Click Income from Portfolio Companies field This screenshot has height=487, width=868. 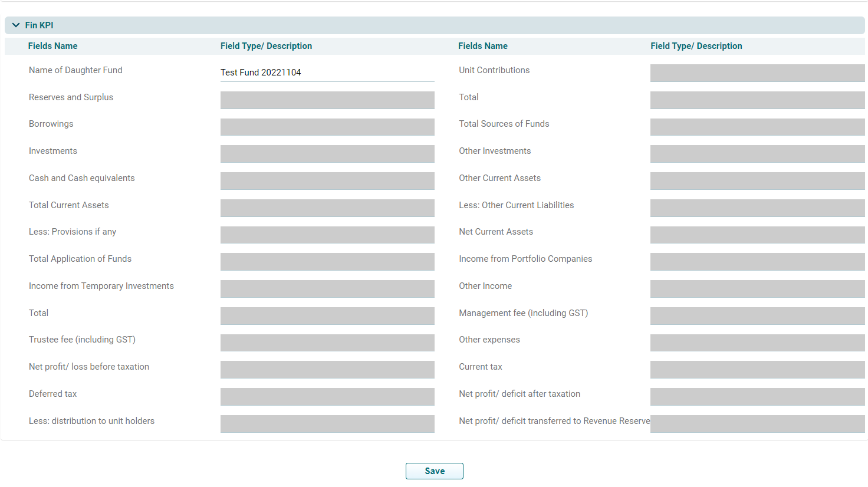tap(757, 262)
